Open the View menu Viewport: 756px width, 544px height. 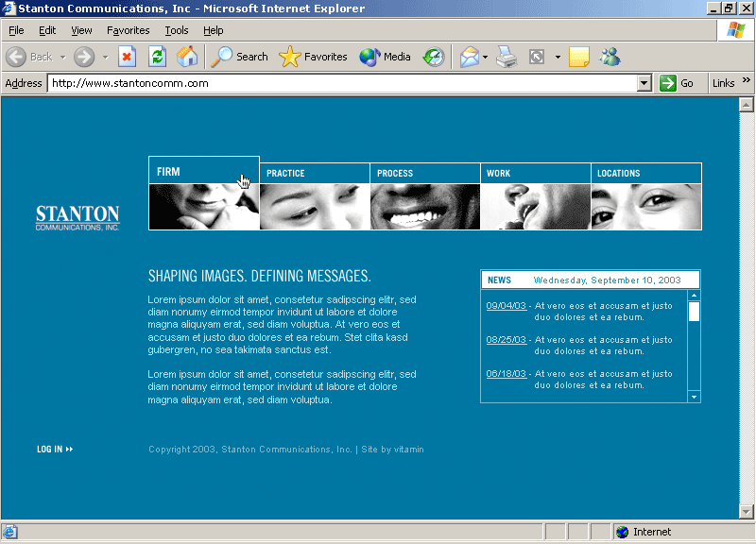point(81,30)
